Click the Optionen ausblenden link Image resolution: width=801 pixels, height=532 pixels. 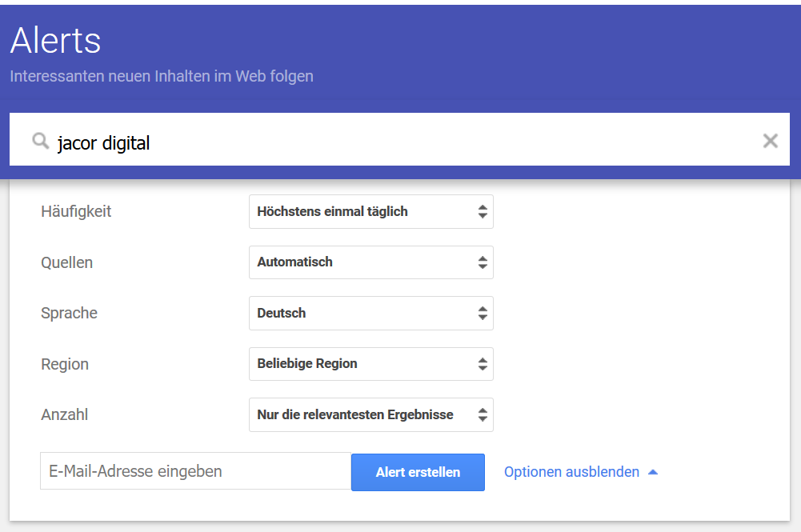(573, 472)
